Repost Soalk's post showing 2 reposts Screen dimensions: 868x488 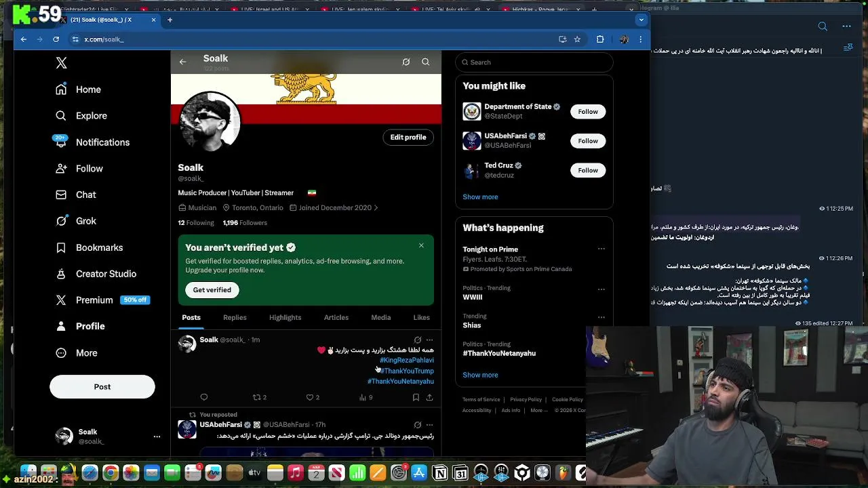click(x=260, y=397)
